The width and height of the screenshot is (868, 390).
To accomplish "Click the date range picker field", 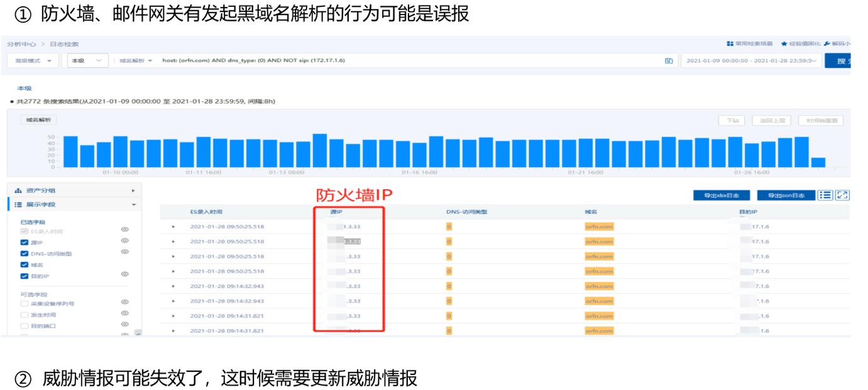I will [x=750, y=61].
